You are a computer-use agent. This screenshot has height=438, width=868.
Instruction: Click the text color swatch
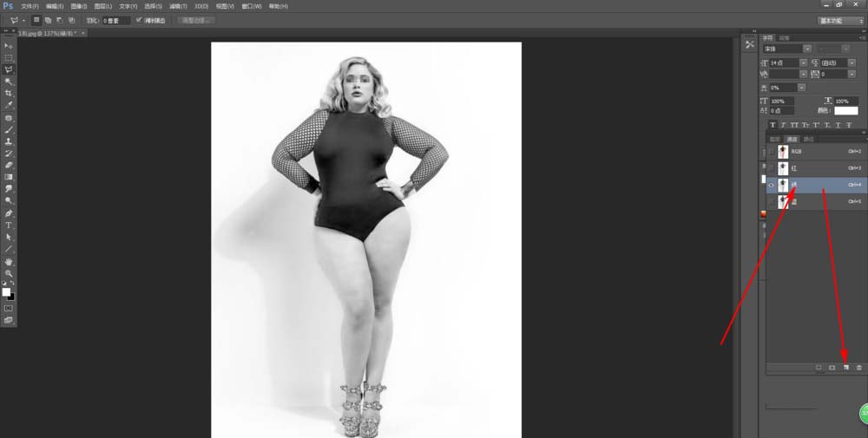click(845, 111)
